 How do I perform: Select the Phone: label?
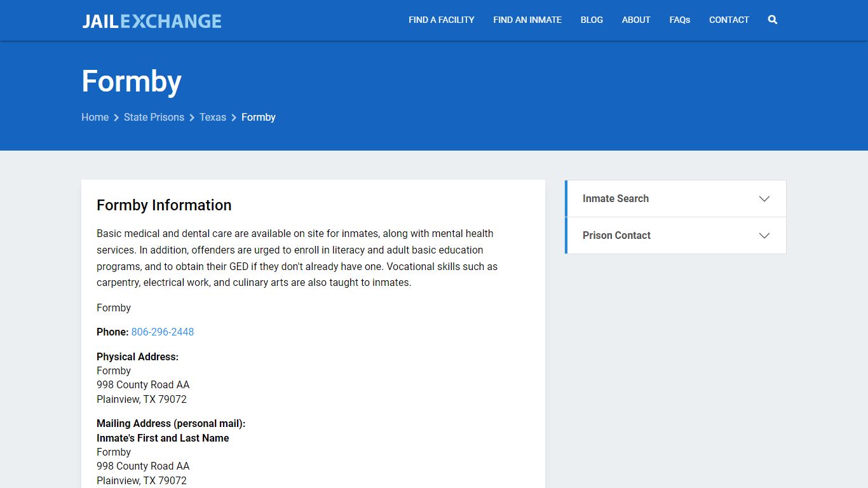click(112, 332)
